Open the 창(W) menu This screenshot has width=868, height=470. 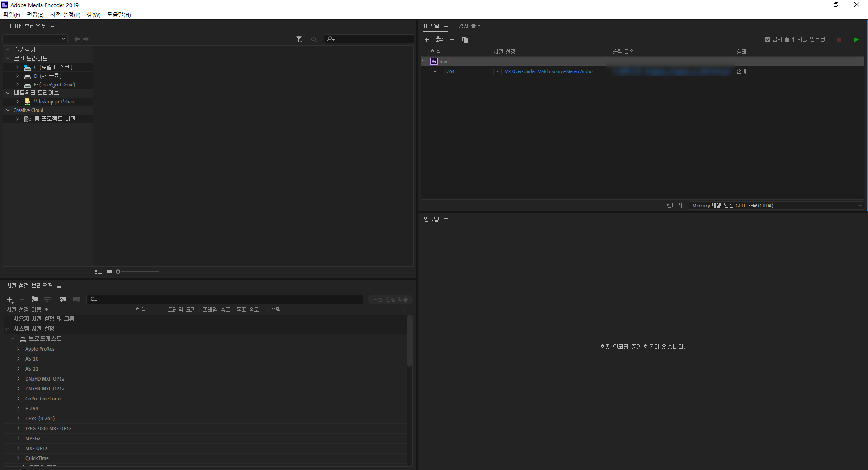click(94, 15)
